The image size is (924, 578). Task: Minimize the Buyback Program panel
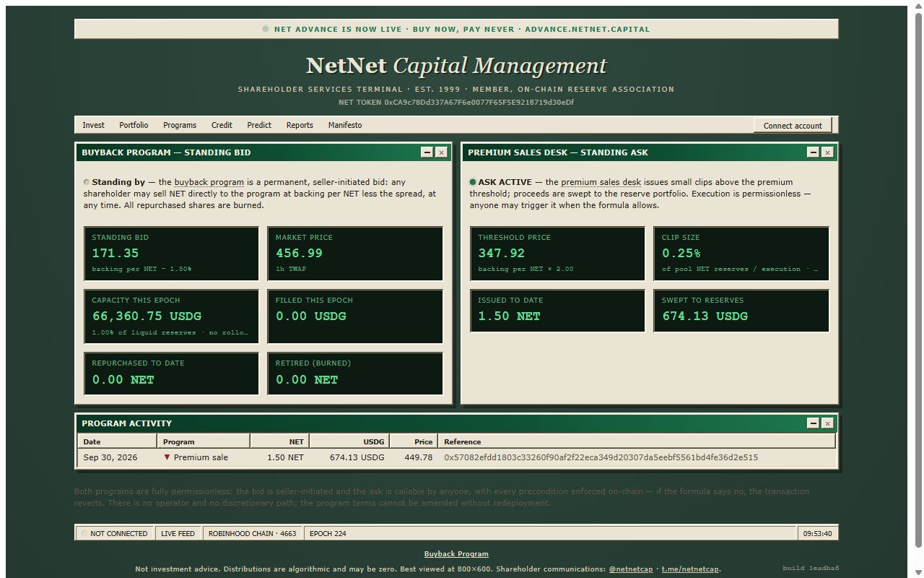point(427,152)
